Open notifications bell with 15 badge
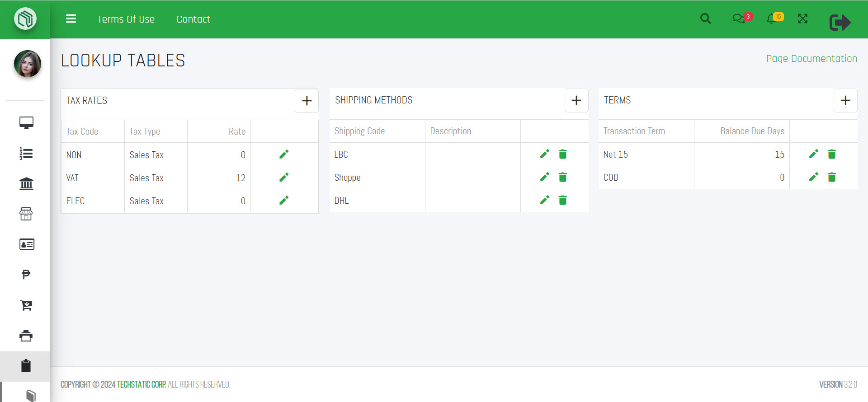Screen dimensions: 868x402 point(772,19)
